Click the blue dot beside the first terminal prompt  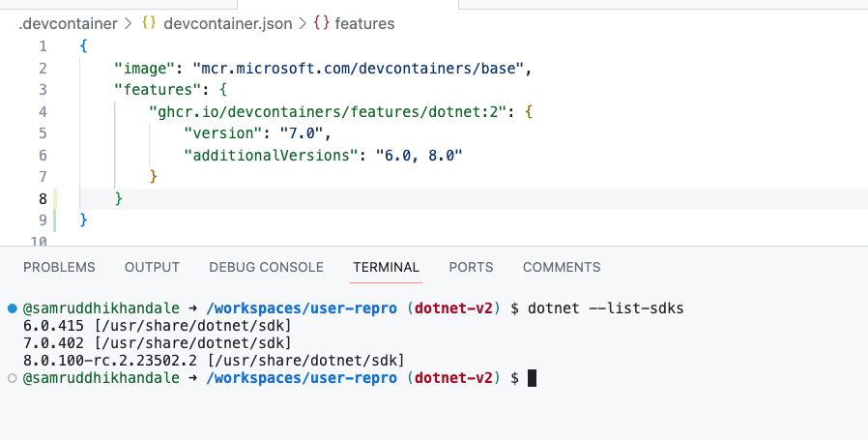click(13, 308)
